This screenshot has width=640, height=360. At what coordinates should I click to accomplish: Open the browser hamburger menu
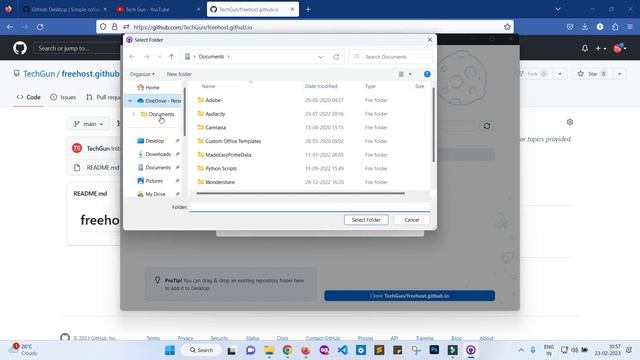(630, 27)
